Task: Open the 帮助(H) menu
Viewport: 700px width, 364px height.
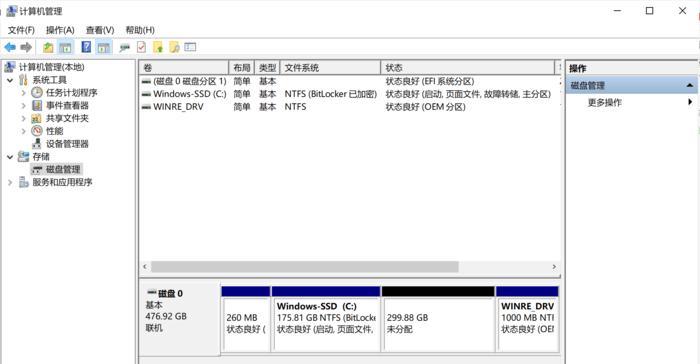Action: pos(140,30)
